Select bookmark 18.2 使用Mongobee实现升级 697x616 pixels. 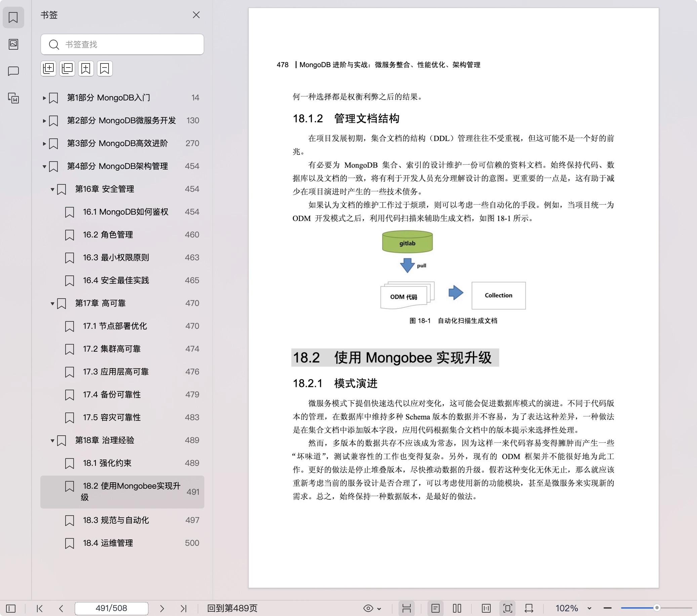point(122,492)
